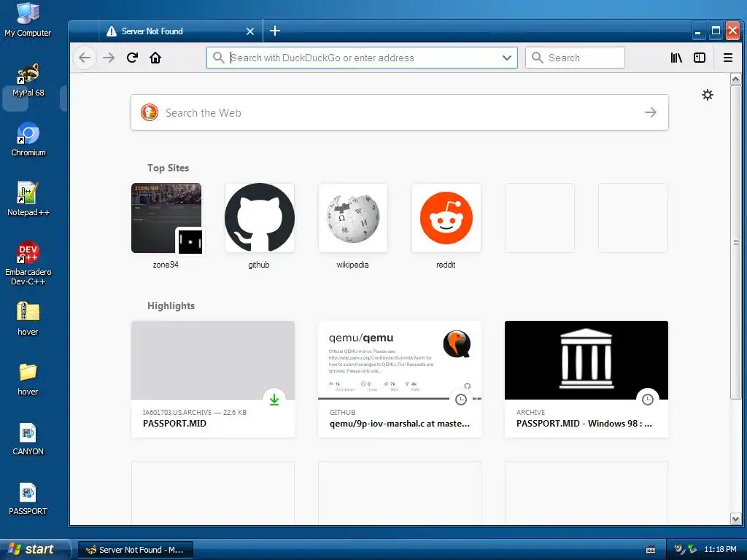Click the green download icon on PASSPORT.MID card

click(274, 400)
